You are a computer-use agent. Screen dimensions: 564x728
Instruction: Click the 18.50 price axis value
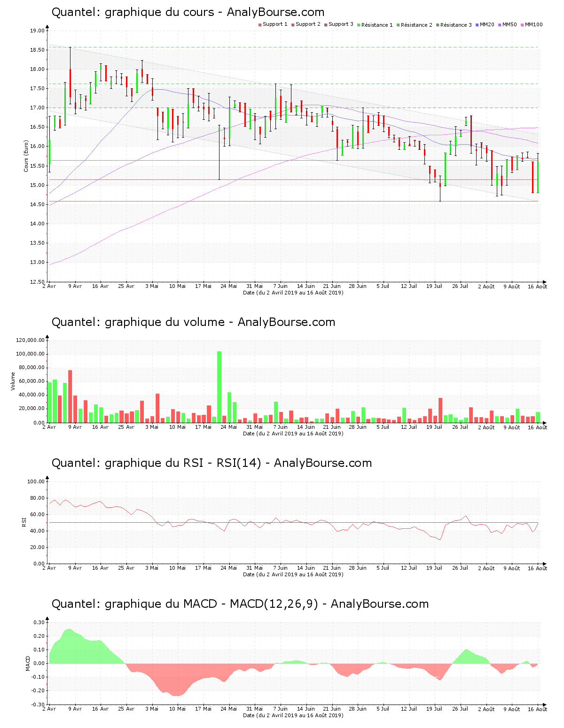point(37,50)
